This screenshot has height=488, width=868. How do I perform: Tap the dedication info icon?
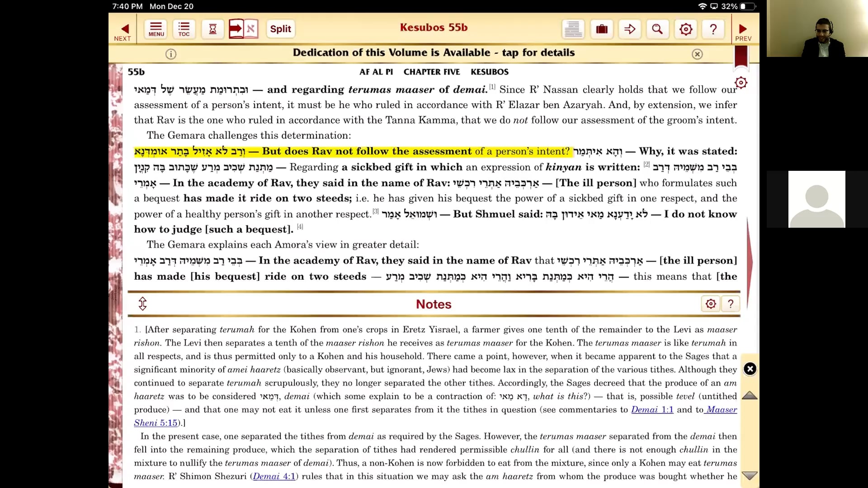tap(170, 54)
